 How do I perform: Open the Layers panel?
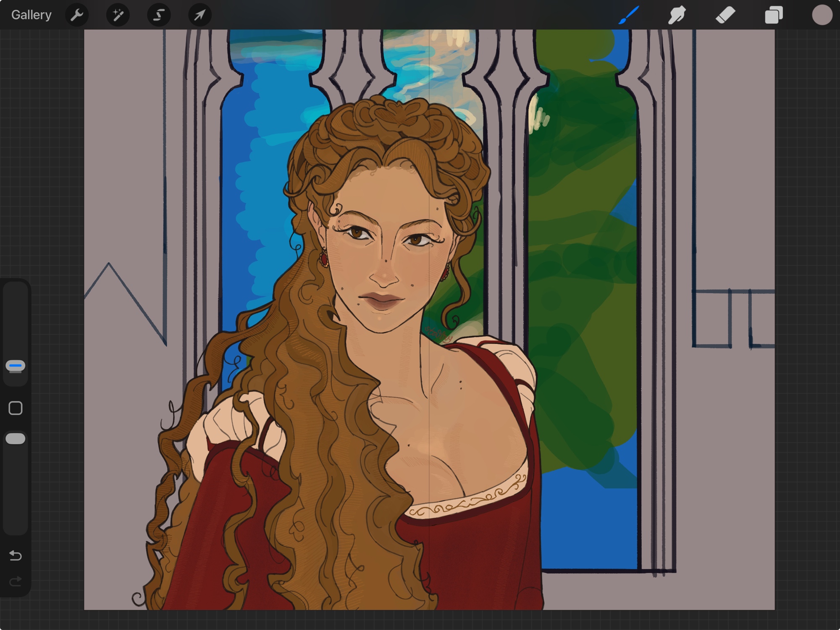pyautogui.click(x=774, y=15)
